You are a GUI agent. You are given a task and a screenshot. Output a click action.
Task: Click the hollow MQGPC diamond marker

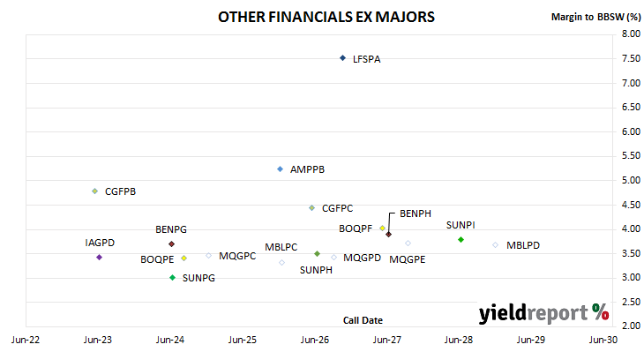209,256
